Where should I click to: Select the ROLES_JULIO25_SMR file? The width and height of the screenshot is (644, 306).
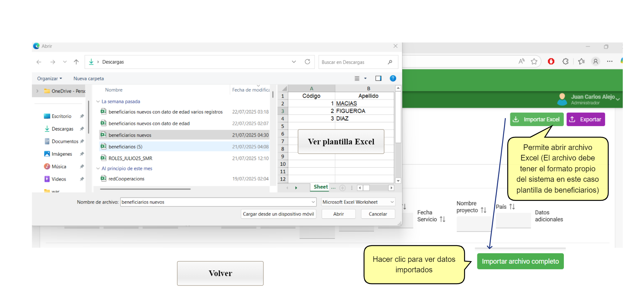(x=130, y=158)
